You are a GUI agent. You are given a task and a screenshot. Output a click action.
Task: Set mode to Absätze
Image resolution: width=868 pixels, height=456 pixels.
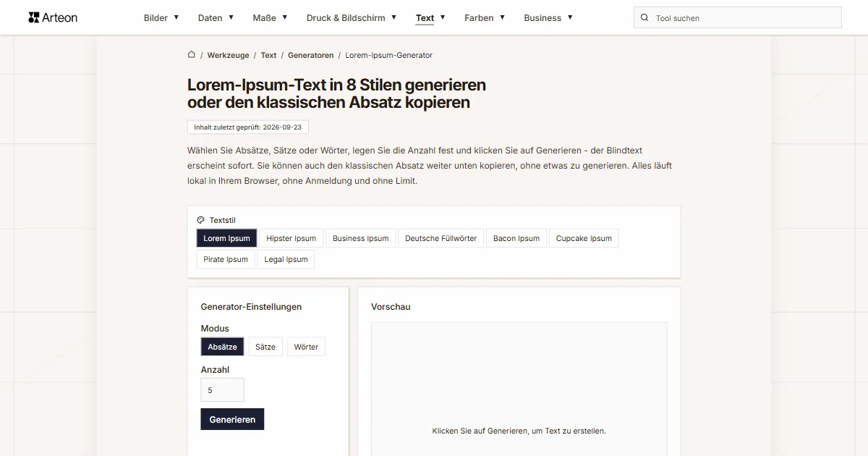click(x=222, y=347)
